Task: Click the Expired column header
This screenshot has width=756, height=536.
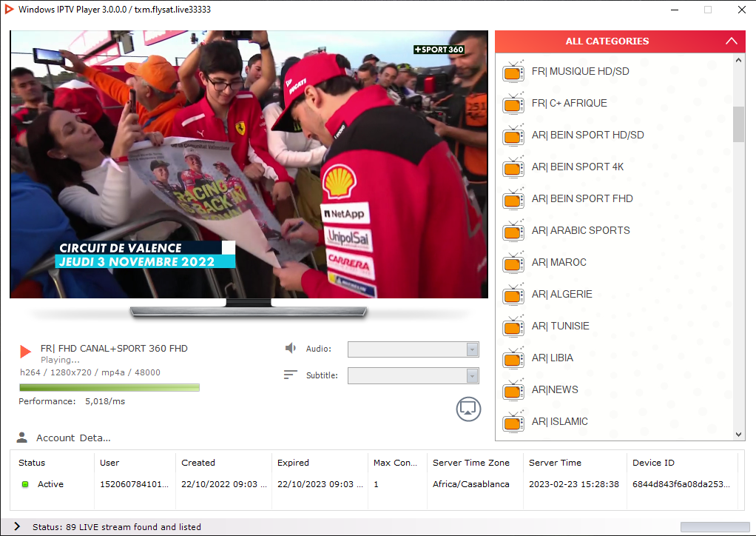Action: (x=293, y=463)
